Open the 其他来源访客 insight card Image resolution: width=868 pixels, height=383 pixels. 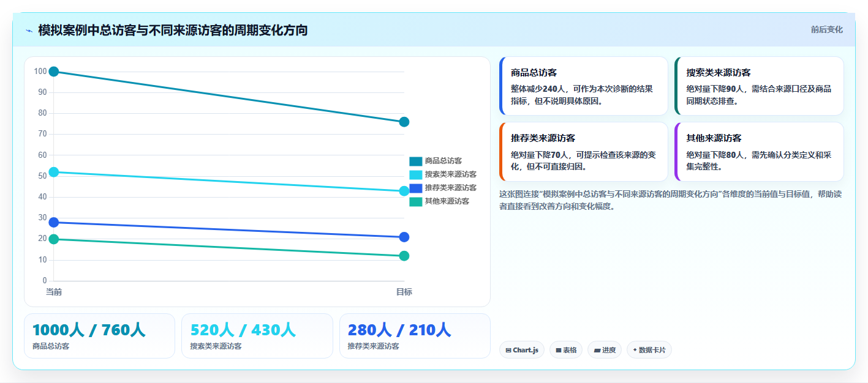pyautogui.click(x=759, y=152)
